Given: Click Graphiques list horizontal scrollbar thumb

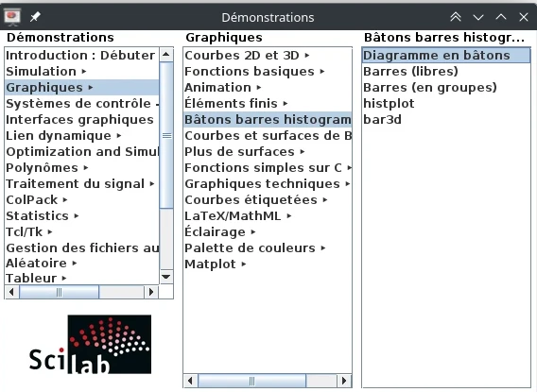Looking at the screenshot, I should [x=252, y=381].
